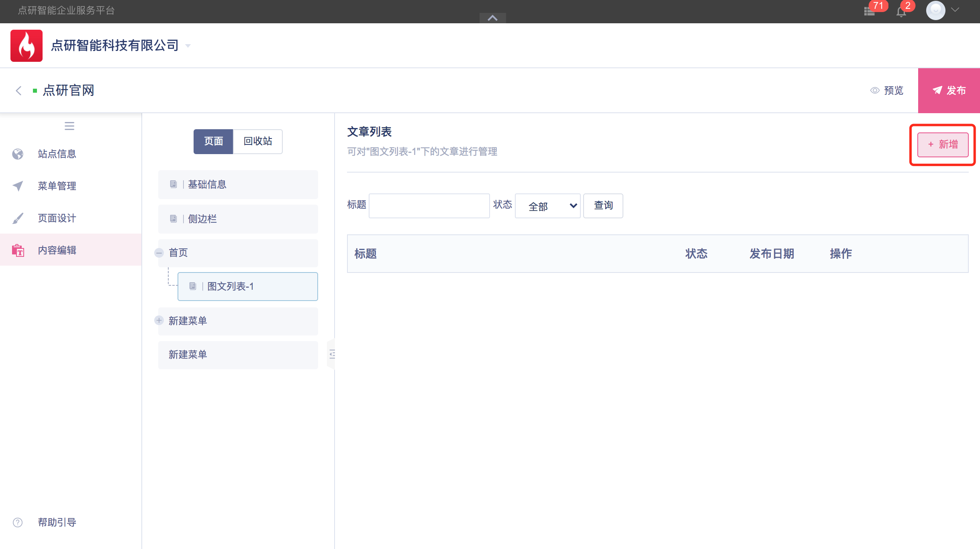Click the globe icon for 站点信息
Viewport: 980px width, 549px height.
pyautogui.click(x=18, y=154)
